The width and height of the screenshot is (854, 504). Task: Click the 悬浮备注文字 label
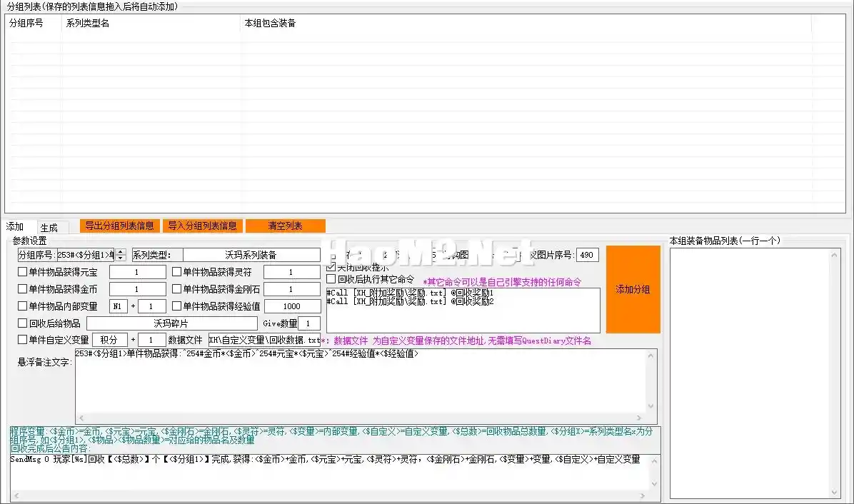point(44,362)
